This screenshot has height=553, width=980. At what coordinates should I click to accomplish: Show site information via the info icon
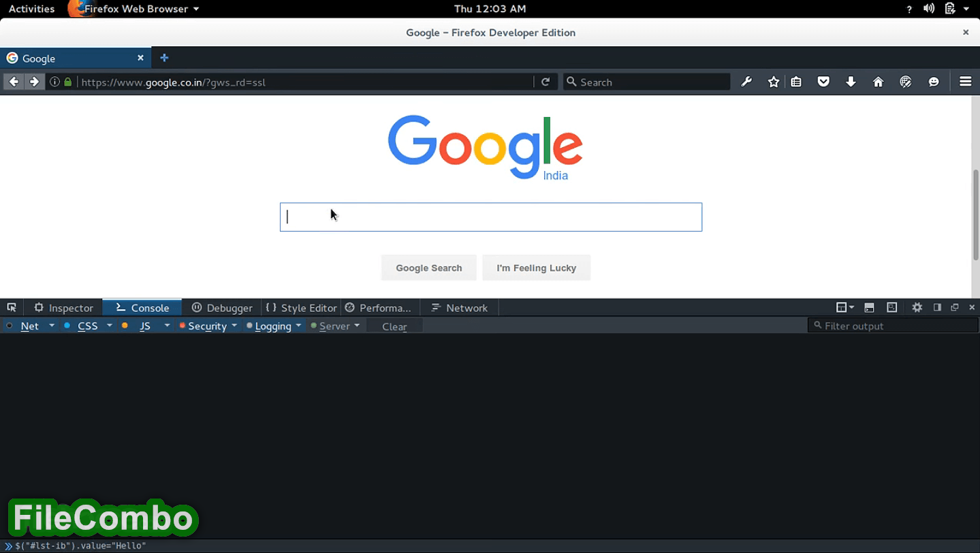pyautogui.click(x=54, y=82)
